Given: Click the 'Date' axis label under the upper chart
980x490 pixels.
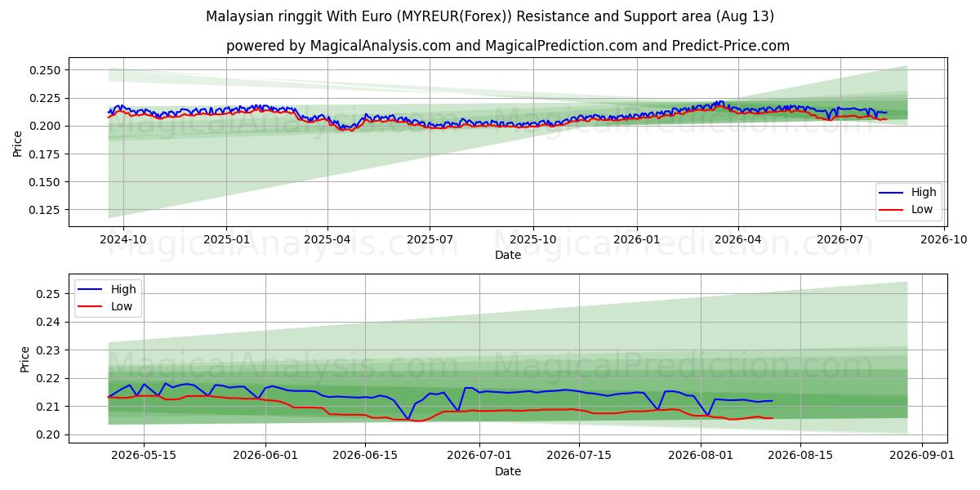Looking at the screenshot, I should [507, 255].
